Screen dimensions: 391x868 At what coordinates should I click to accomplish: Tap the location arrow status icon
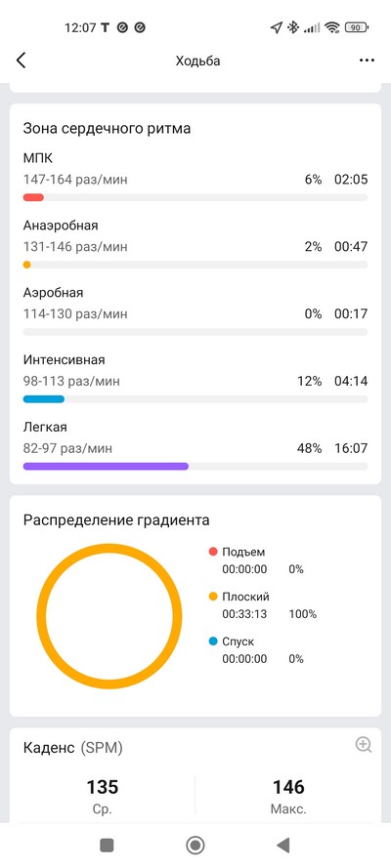[x=276, y=27]
